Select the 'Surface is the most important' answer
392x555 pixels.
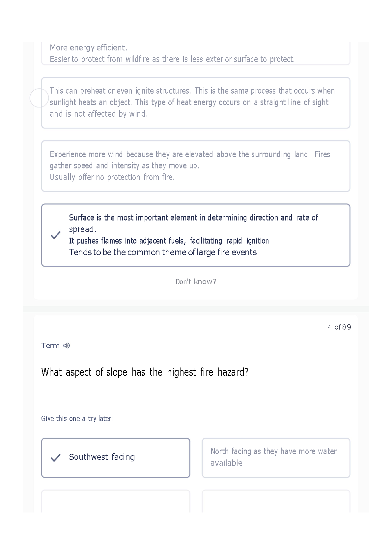(196, 235)
